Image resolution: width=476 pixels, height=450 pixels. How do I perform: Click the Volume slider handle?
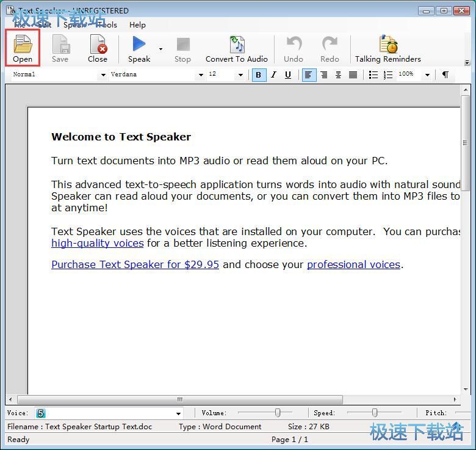pyautogui.click(x=278, y=413)
